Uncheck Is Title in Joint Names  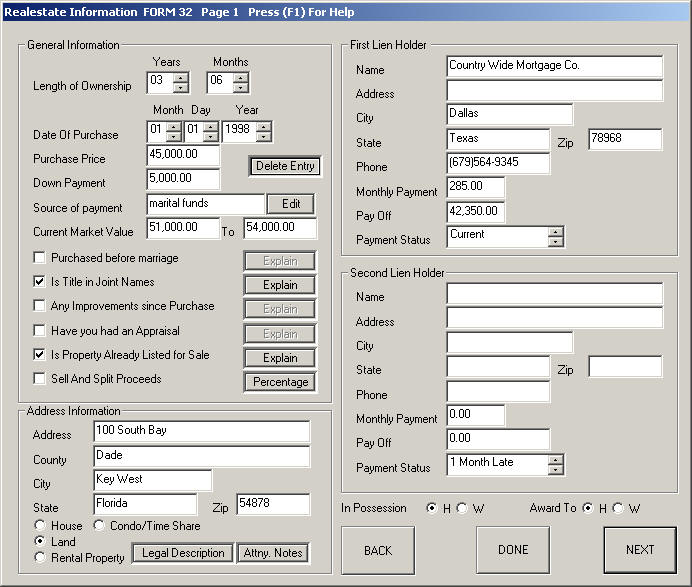click(x=39, y=282)
